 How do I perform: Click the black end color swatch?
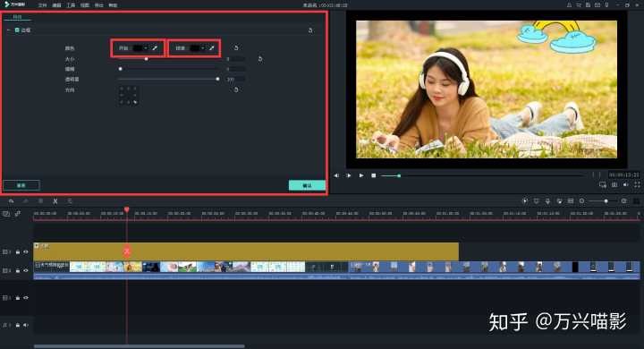(x=195, y=48)
